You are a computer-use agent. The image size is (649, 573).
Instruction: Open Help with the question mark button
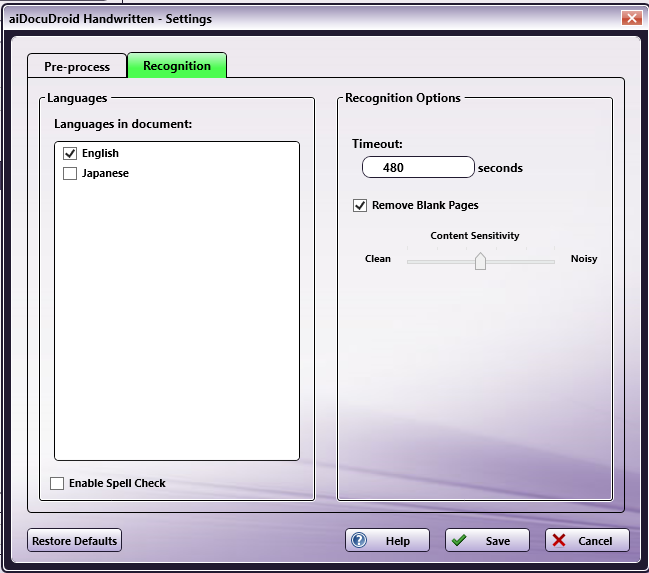(x=387, y=540)
